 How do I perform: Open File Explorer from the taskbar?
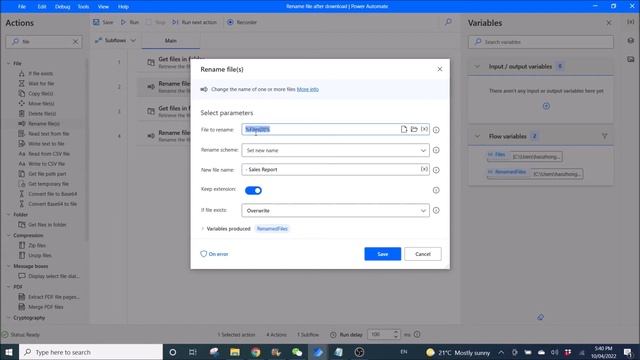235,352
